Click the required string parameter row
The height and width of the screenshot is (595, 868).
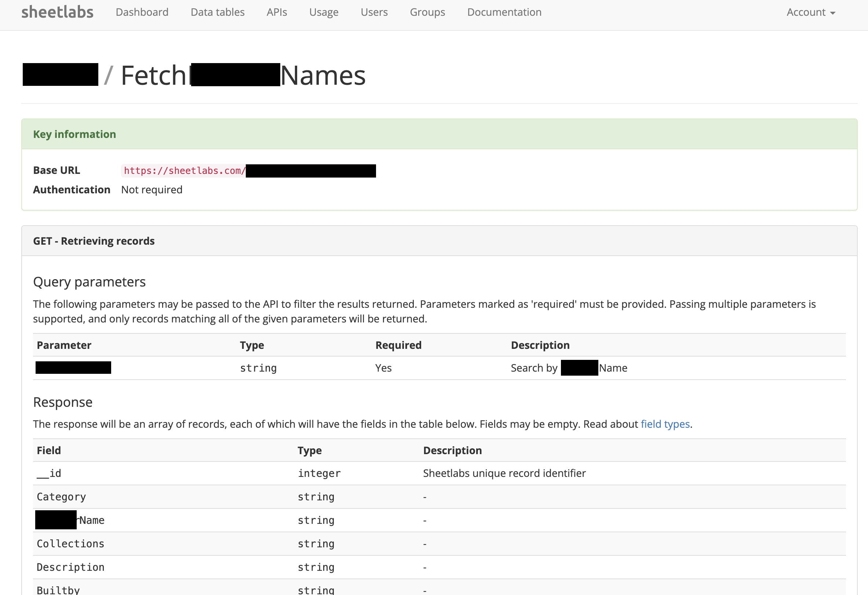[x=439, y=368]
